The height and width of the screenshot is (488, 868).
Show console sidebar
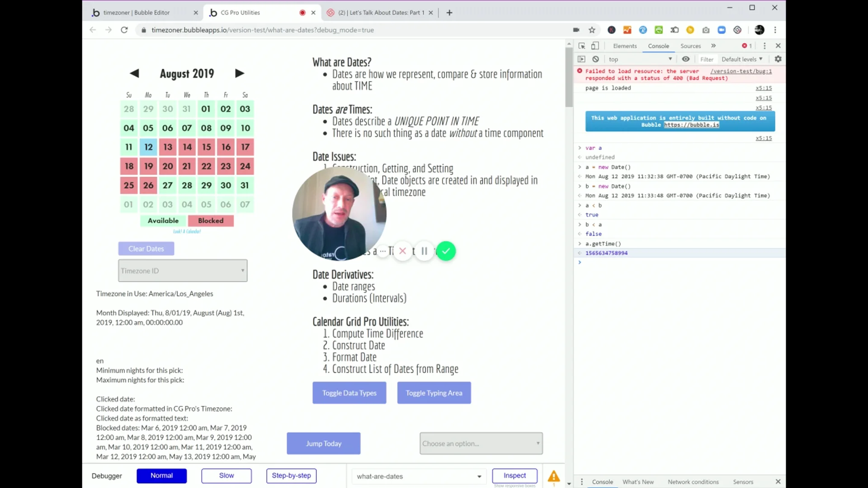click(x=581, y=59)
